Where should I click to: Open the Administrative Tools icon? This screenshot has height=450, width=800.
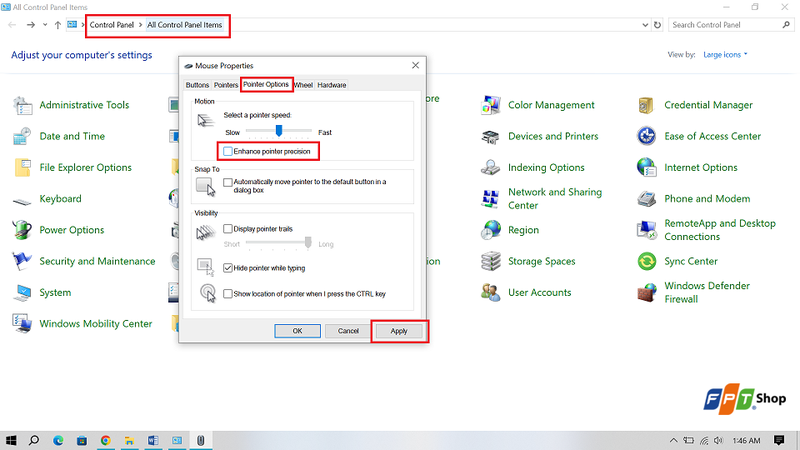pos(22,105)
